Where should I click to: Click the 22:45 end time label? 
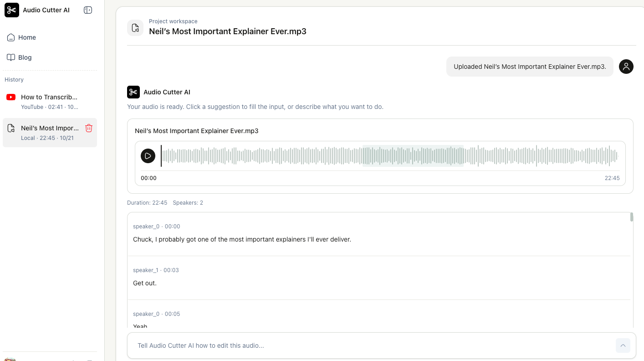click(x=612, y=178)
